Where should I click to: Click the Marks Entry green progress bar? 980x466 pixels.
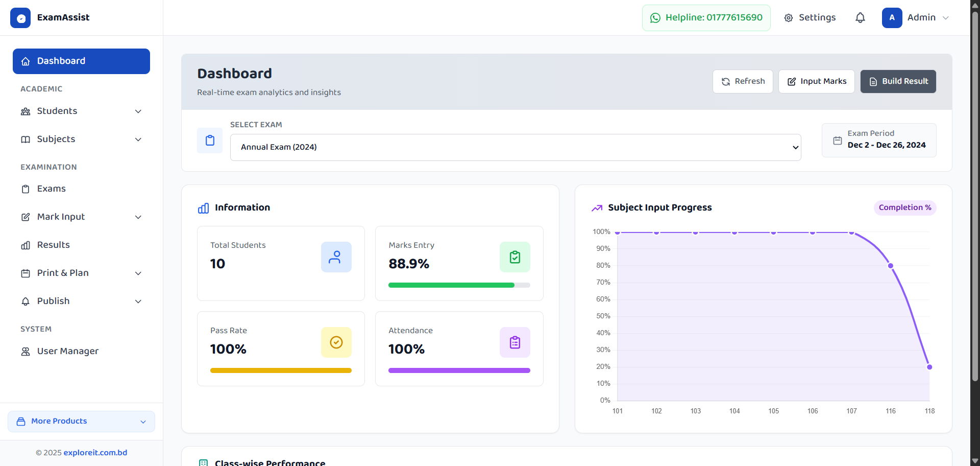point(451,285)
